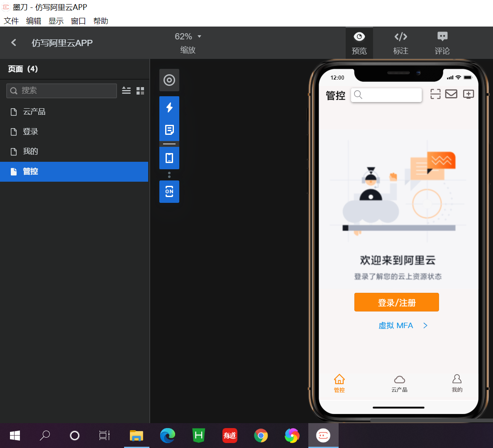Open the 文件 menu
The image size is (493, 448).
[x=11, y=21]
